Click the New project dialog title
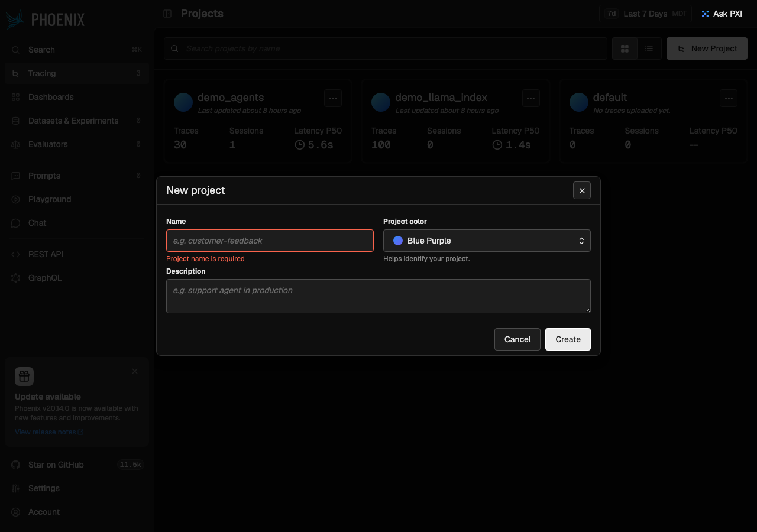Screen dimensions: 757x532 coord(196,190)
